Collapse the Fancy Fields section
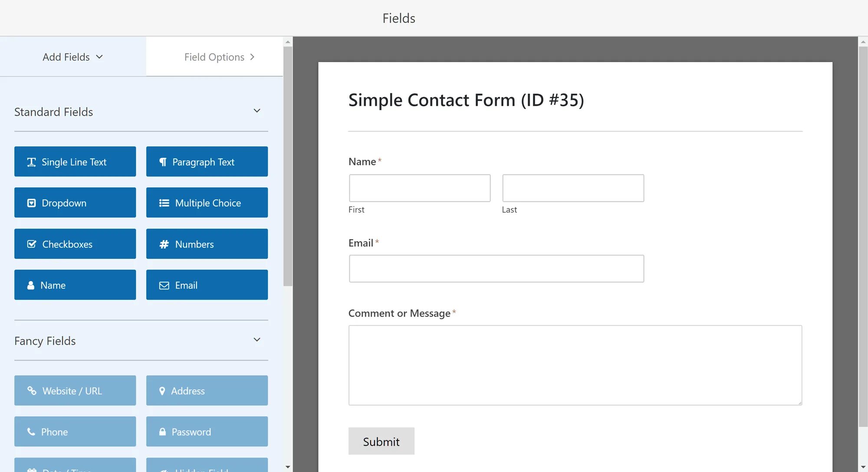868x472 pixels. tap(257, 340)
